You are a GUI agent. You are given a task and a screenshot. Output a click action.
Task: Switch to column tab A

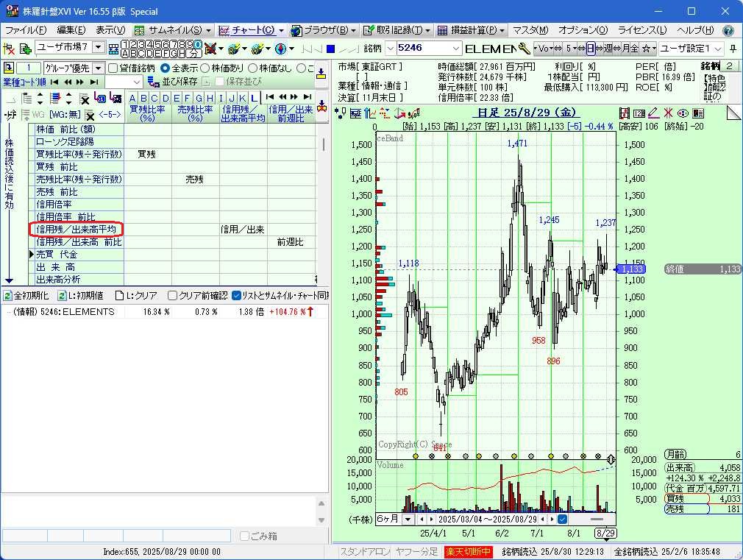click(132, 98)
